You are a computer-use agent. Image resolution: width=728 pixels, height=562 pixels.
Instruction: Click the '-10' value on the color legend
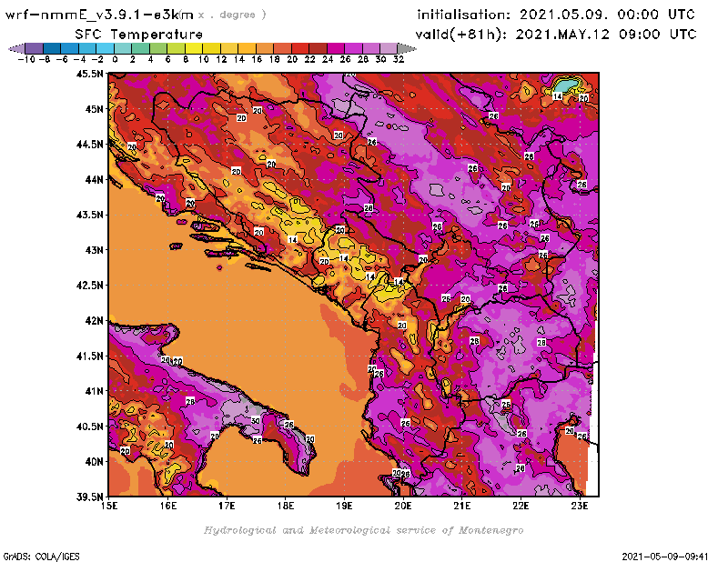[26, 59]
